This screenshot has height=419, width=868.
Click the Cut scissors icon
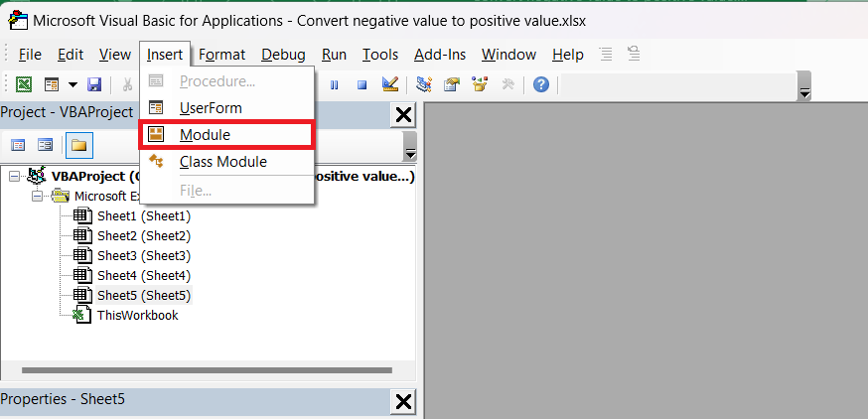[x=128, y=84]
